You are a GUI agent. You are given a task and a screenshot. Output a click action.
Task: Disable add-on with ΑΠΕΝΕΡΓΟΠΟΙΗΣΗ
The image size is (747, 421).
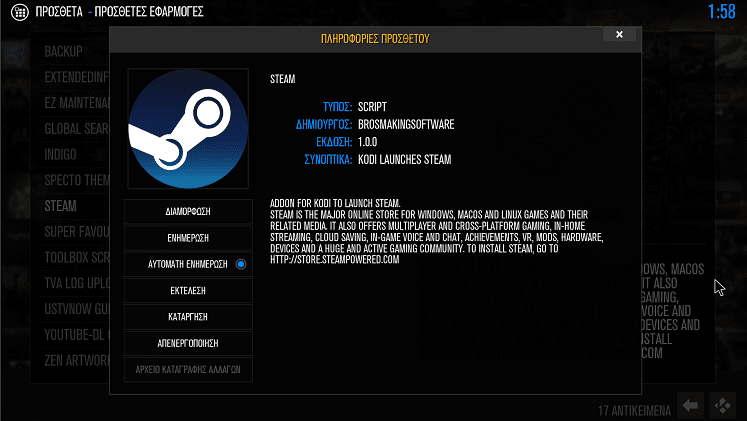point(188,343)
